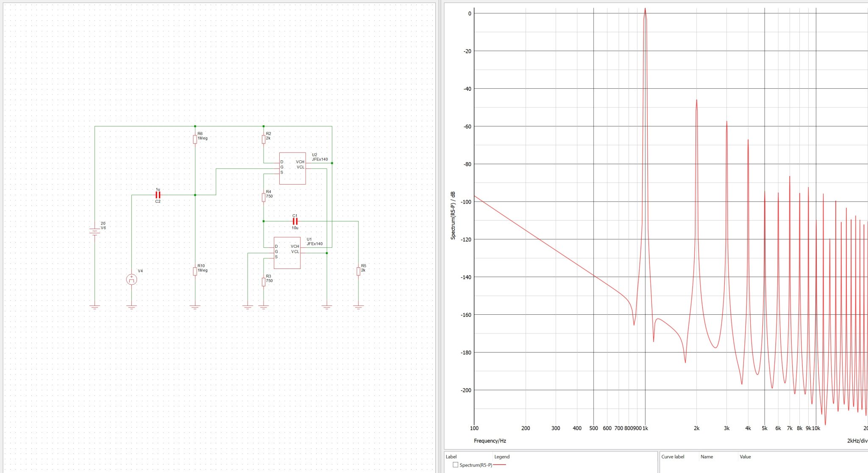This screenshot has height=473, width=868.
Task: Select the R5 2k load resistor symbol
Action: (x=359, y=271)
